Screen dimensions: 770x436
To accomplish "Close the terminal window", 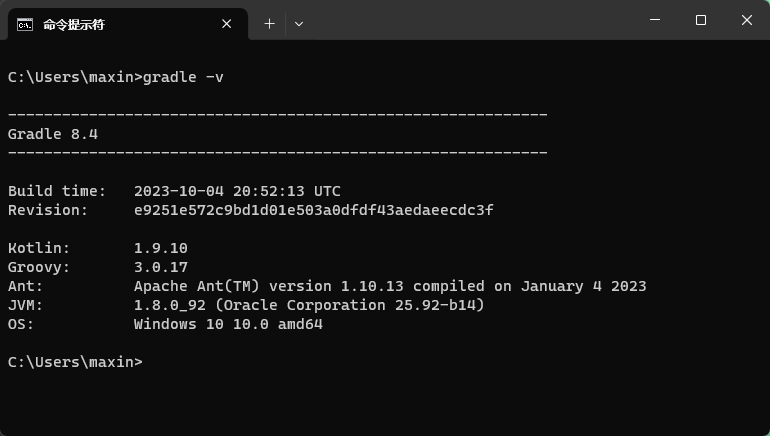I will pyautogui.click(x=746, y=20).
